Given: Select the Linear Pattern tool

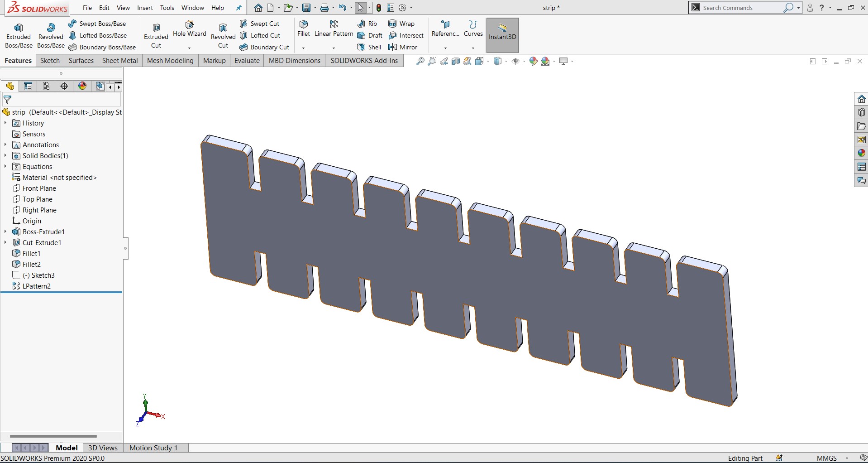Looking at the screenshot, I should pos(334,28).
